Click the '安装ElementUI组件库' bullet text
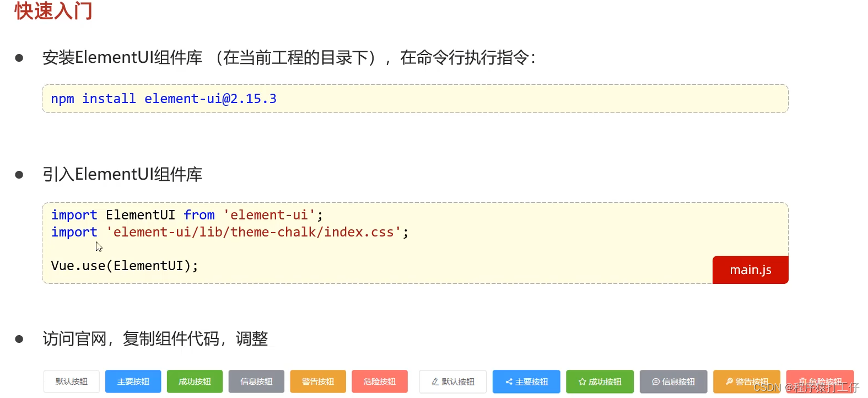 point(122,57)
